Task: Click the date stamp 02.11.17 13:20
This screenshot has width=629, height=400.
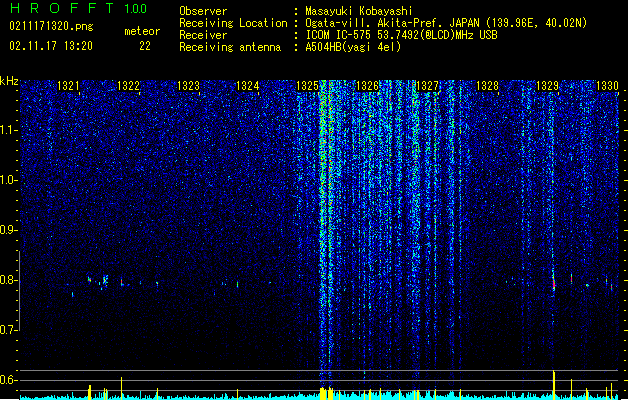Action: (51, 46)
